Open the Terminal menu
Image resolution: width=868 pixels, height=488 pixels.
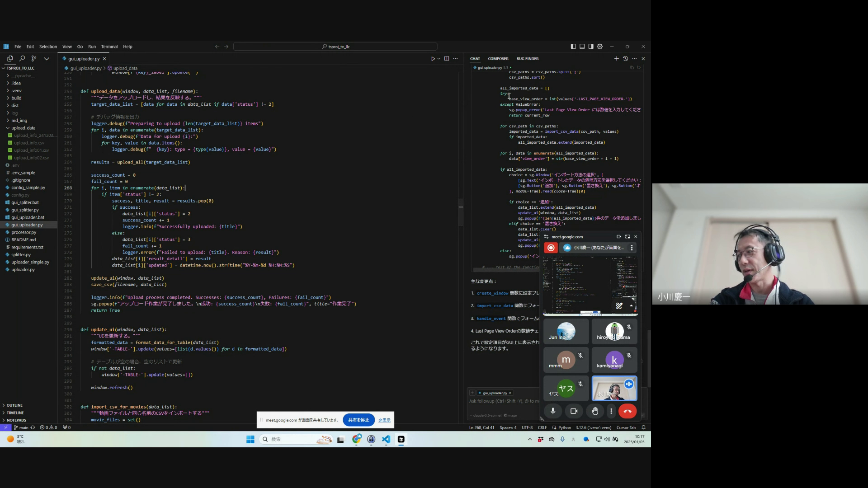(109, 47)
